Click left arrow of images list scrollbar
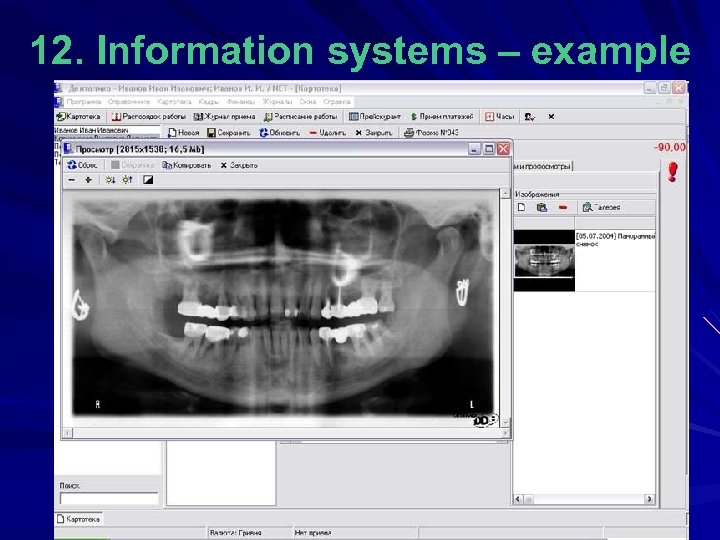The height and width of the screenshot is (540, 720). click(x=518, y=499)
